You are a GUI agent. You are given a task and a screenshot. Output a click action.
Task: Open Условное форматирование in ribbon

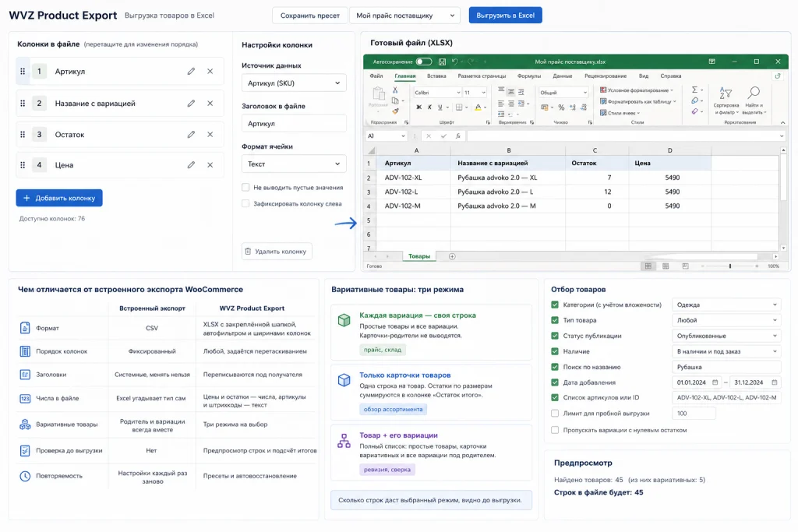(x=636, y=90)
